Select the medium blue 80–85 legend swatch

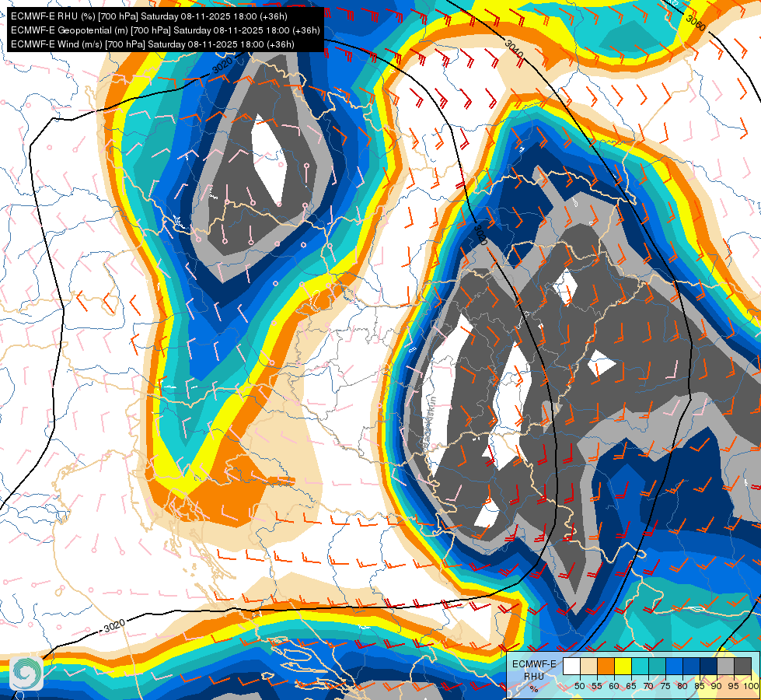(x=692, y=666)
